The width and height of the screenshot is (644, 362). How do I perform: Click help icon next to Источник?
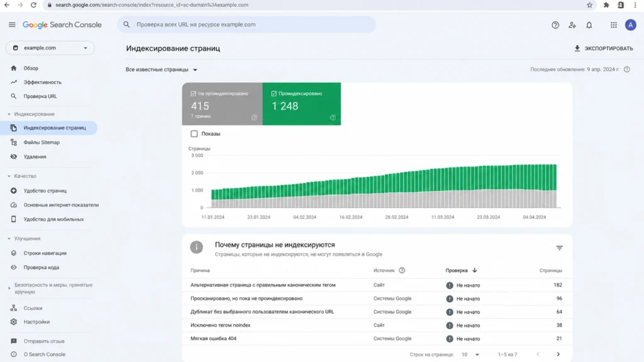pos(402,270)
